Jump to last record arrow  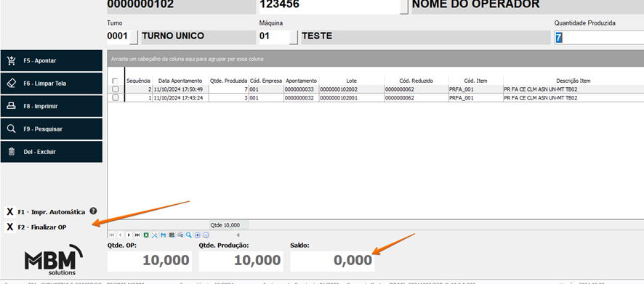[x=137, y=235]
